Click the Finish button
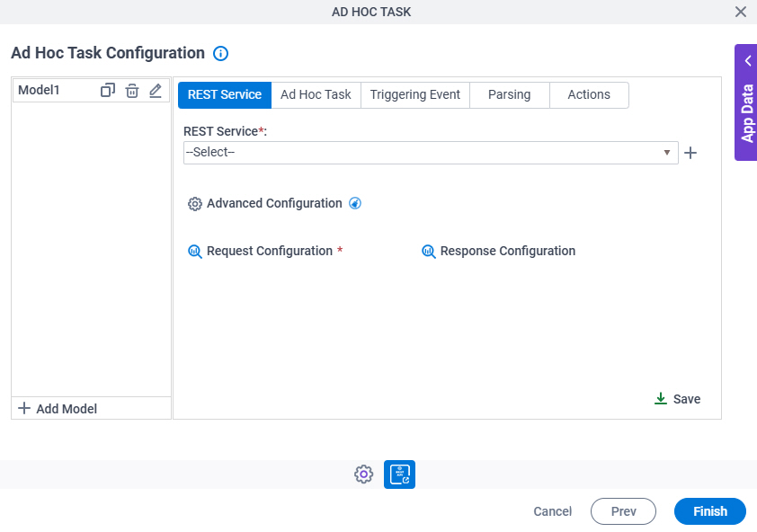The width and height of the screenshot is (757, 532). click(x=709, y=511)
